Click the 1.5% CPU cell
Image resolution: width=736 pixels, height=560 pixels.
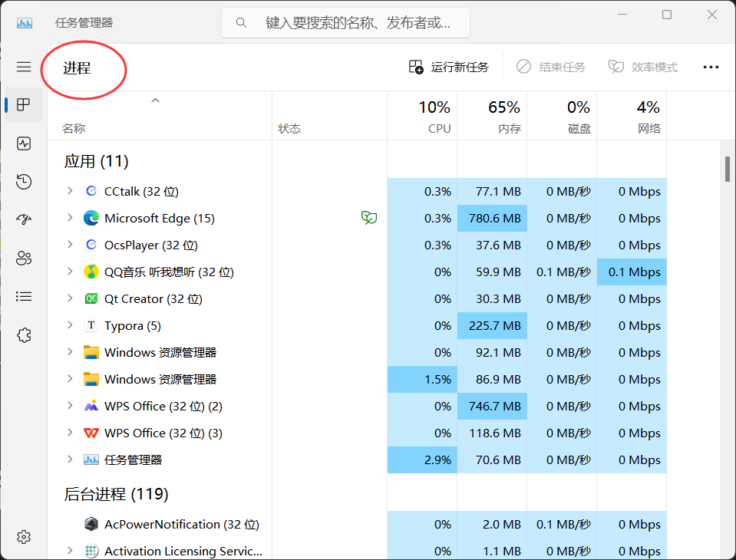click(x=422, y=379)
